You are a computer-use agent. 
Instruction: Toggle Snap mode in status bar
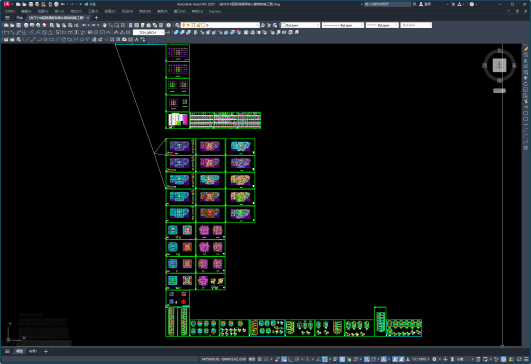pos(266,359)
